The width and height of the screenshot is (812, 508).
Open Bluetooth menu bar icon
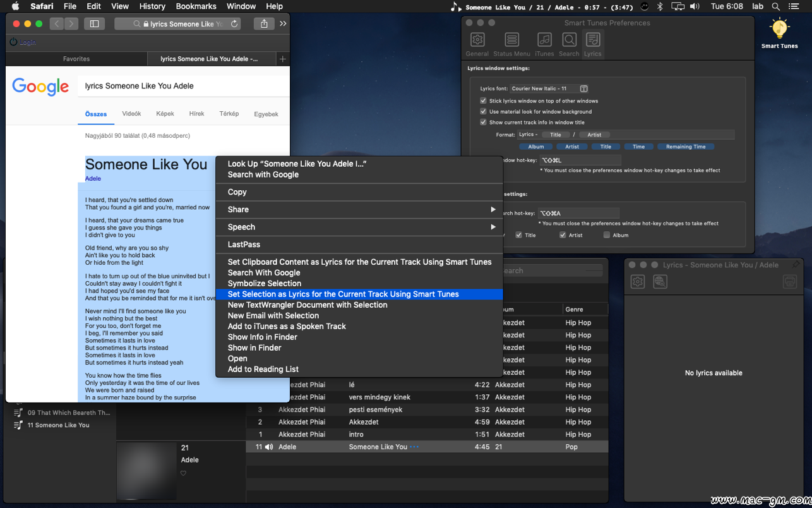coord(660,6)
